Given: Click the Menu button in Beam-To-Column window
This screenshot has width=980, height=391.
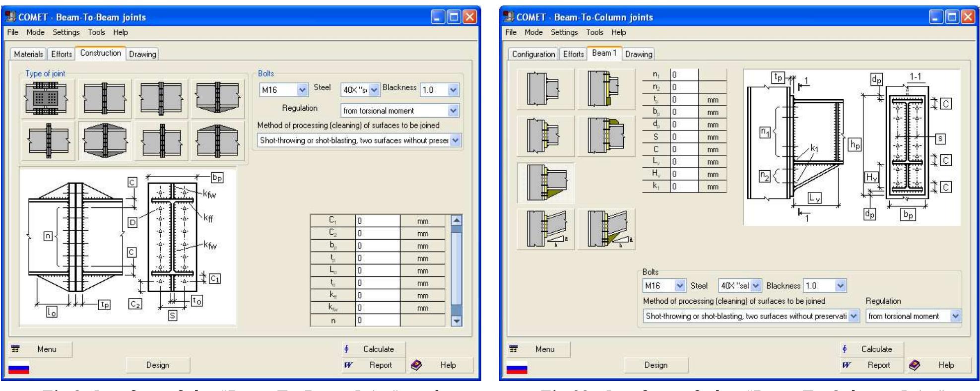Looking at the screenshot, I should click(538, 349).
